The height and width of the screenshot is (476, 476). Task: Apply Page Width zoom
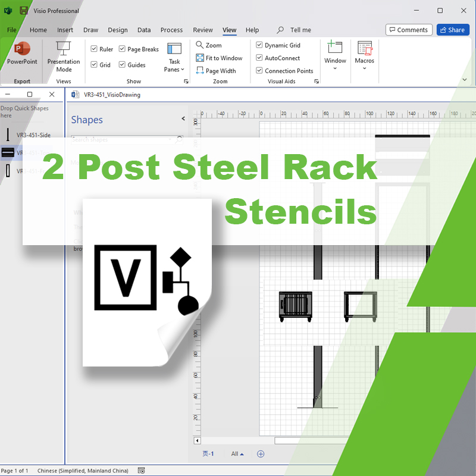pos(219,70)
